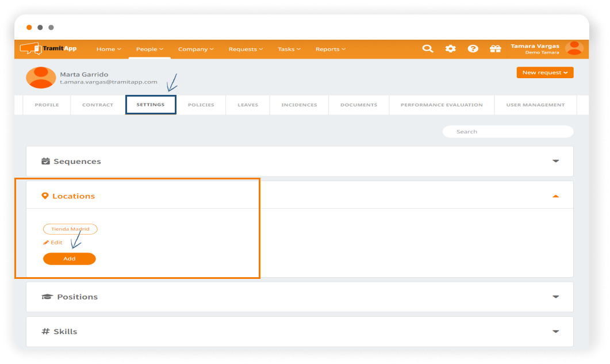Click the pencil icon beside Edit

tap(46, 242)
